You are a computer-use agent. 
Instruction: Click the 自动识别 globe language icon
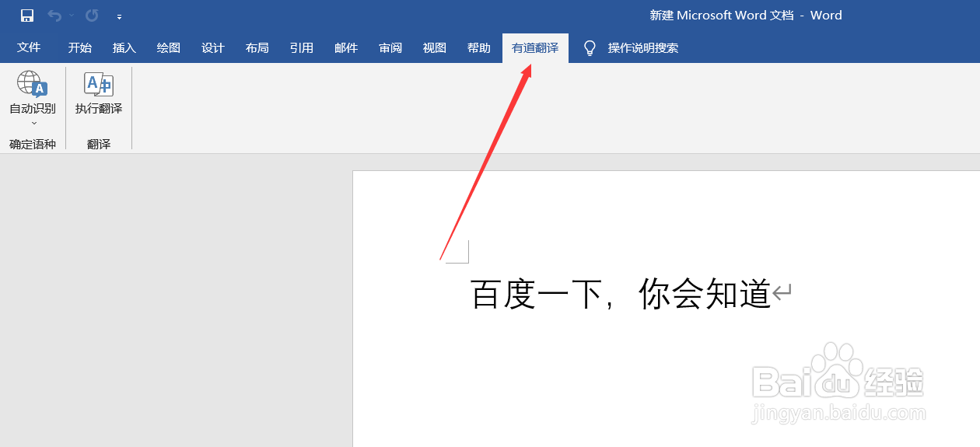(x=33, y=83)
